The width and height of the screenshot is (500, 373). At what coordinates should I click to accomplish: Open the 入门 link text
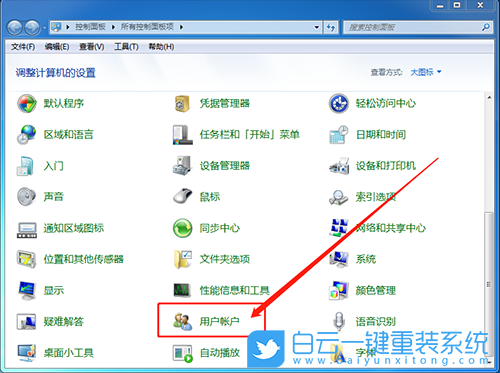(x=53, y=166)
